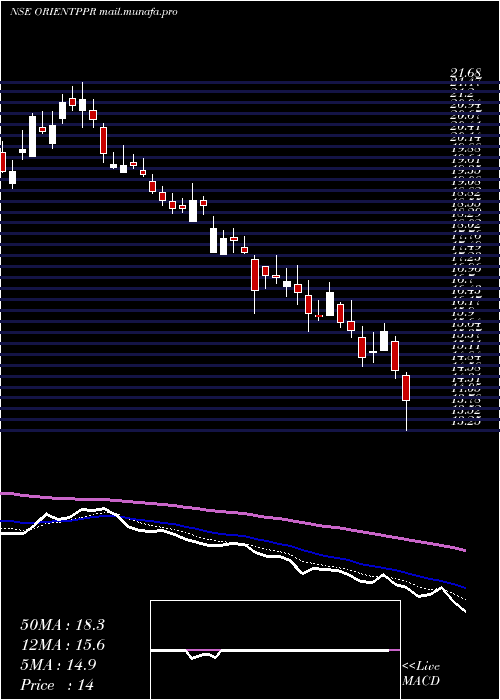Screen dimensions: 500x700
Task: Click the 12MA : 15.6 label
Action: pyautogui.click(x=62, y=645)
